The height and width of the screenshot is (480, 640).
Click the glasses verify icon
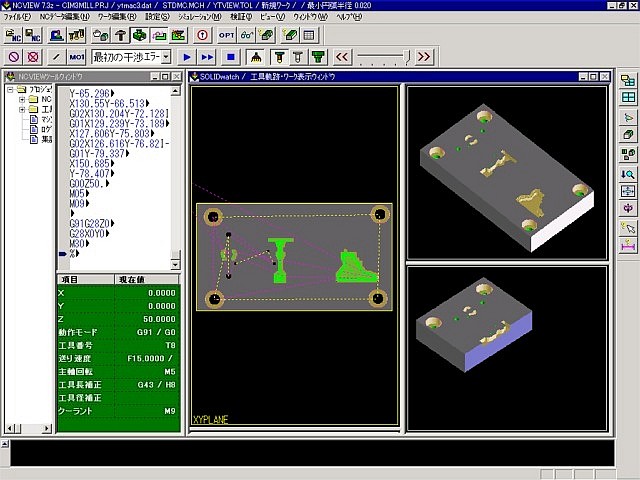point(246,36)
